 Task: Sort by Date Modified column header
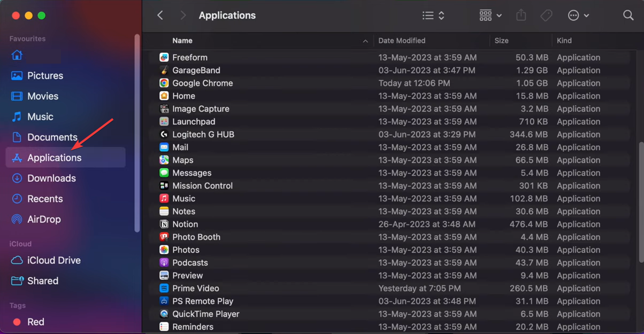[x=402, y=41]
